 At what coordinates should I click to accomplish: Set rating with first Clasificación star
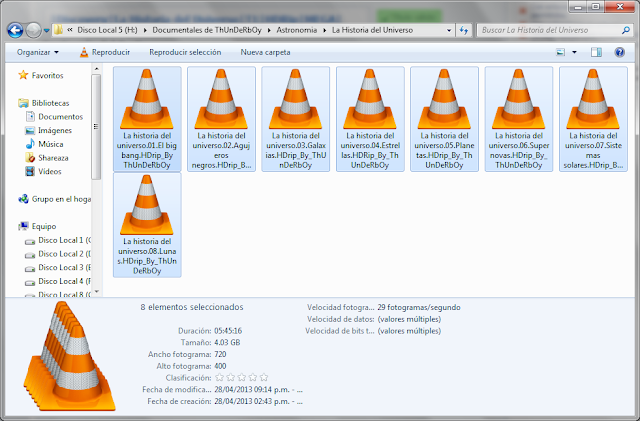220,377
